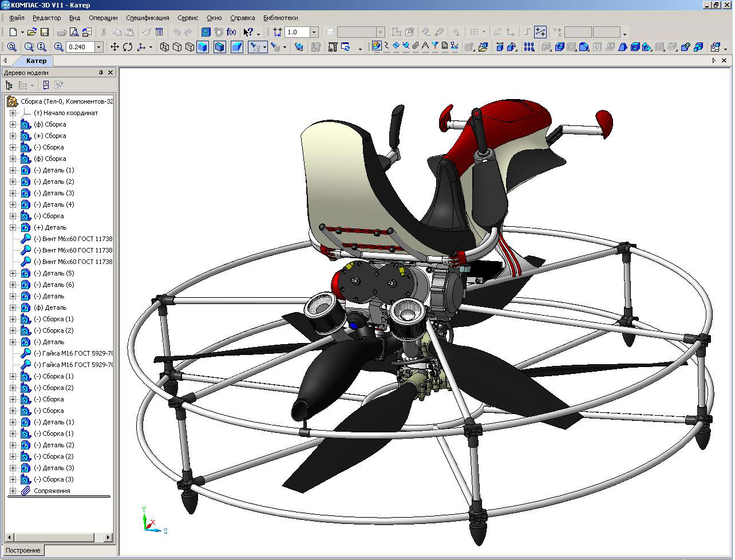Expand the Сопряжения tree node
The height and width of the screenshot is (560, 735).
coord(13,491)
